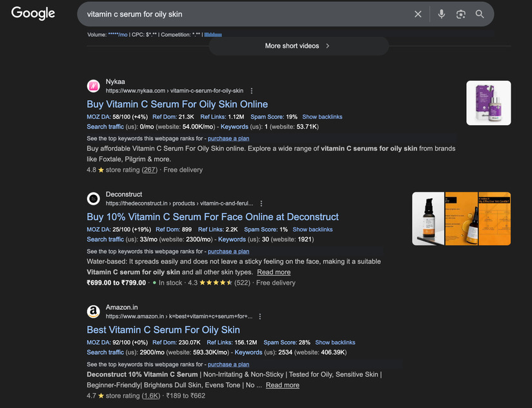The width and height of the screenshot is (532, 408).
Task: Click the thedeconstruct.in URL breadcrumb
Action: click(x=179, y=203)
